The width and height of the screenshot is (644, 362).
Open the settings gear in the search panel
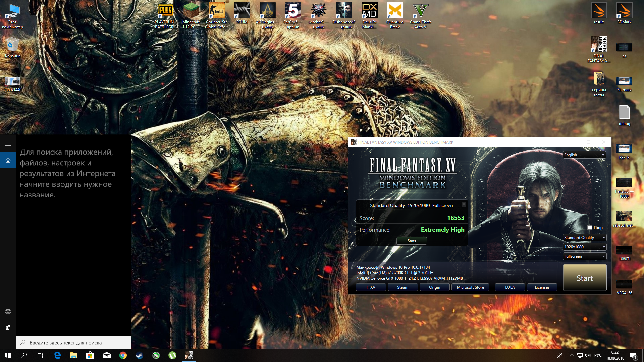click(x=8, y=312)
